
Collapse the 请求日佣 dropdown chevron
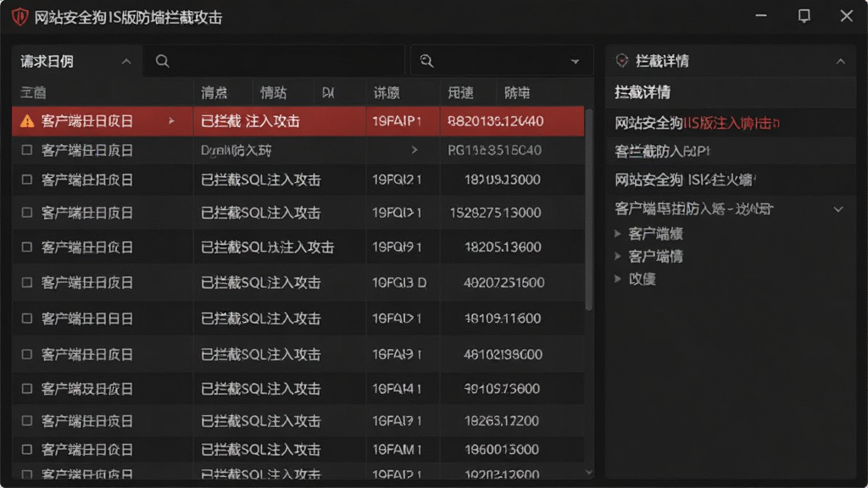click(x=126, y=61)
